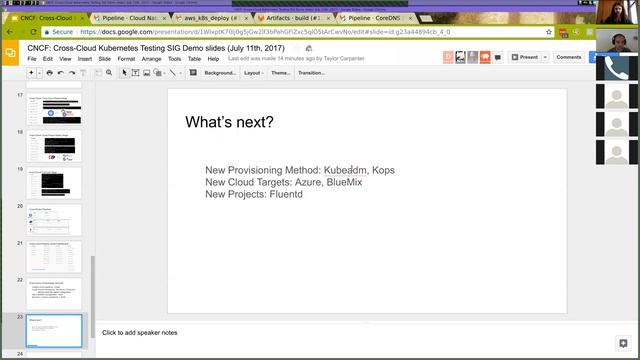Click to add speaker notes field
The width and height of the screenshot is (640, 360).
tap(140, 333)
